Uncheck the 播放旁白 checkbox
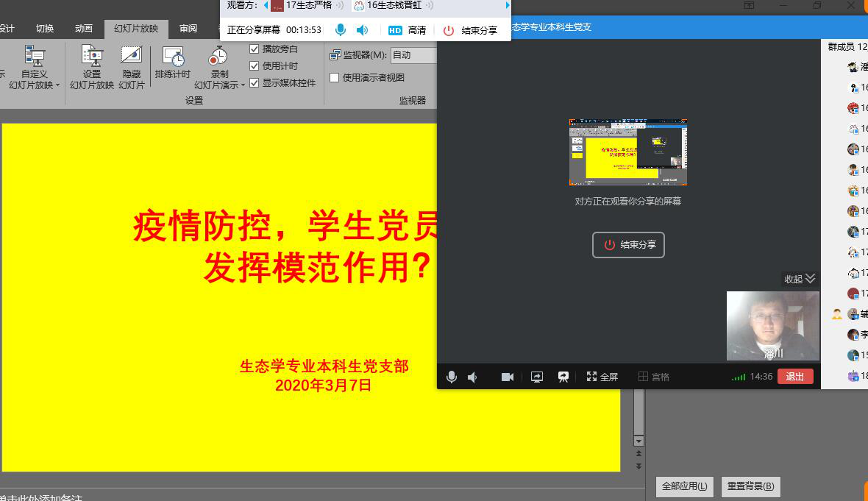 coord(255,49)
